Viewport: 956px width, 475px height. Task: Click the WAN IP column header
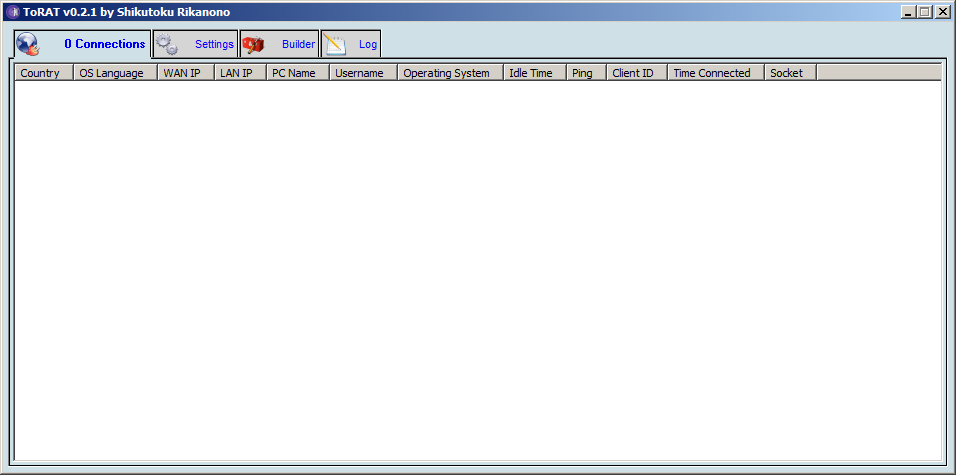(x=185, y=73)
